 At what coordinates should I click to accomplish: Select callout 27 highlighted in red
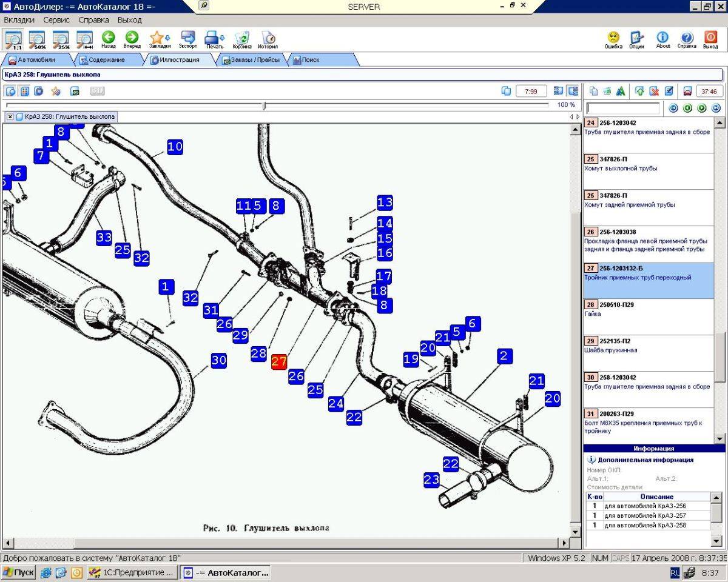(x=279, y=362)
